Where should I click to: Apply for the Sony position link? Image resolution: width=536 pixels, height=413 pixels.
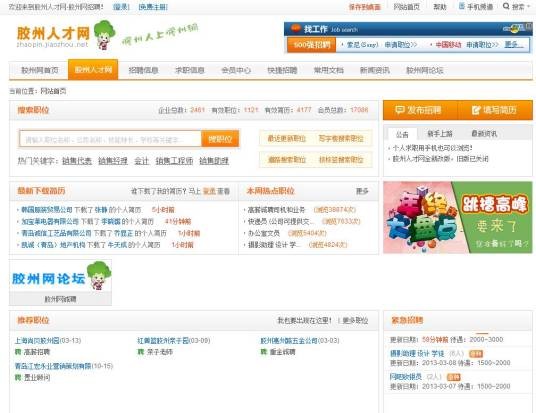(401, 45)
